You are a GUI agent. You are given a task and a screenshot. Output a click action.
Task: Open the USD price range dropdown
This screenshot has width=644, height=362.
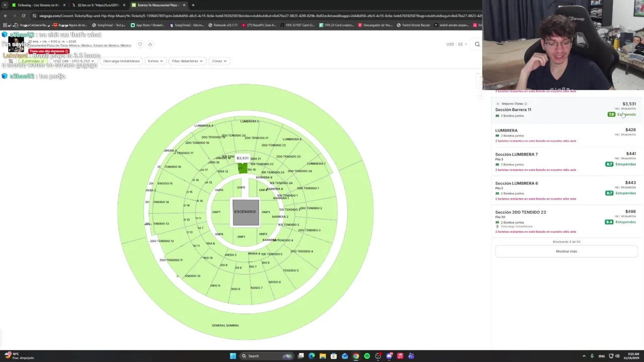(74, 61)
